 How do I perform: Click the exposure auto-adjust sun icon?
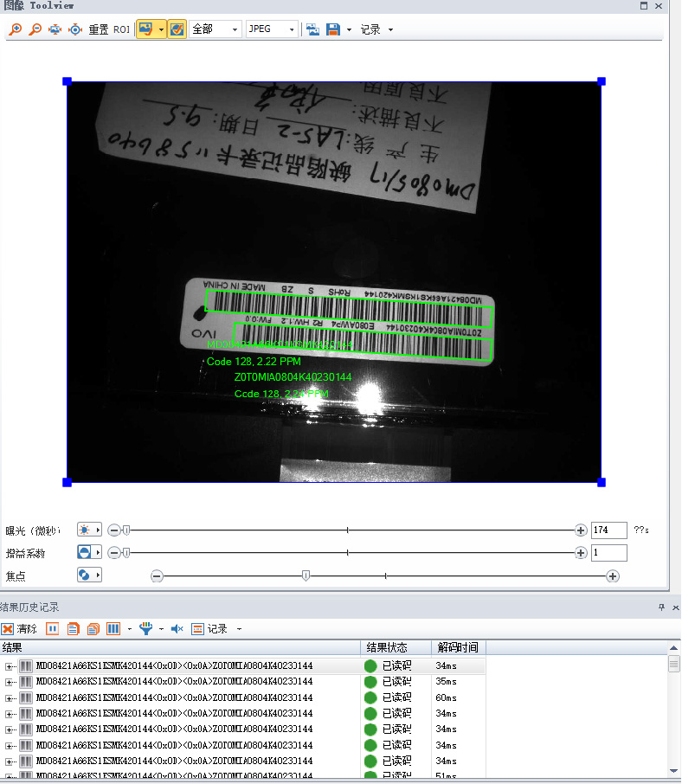tap(85, 530)
